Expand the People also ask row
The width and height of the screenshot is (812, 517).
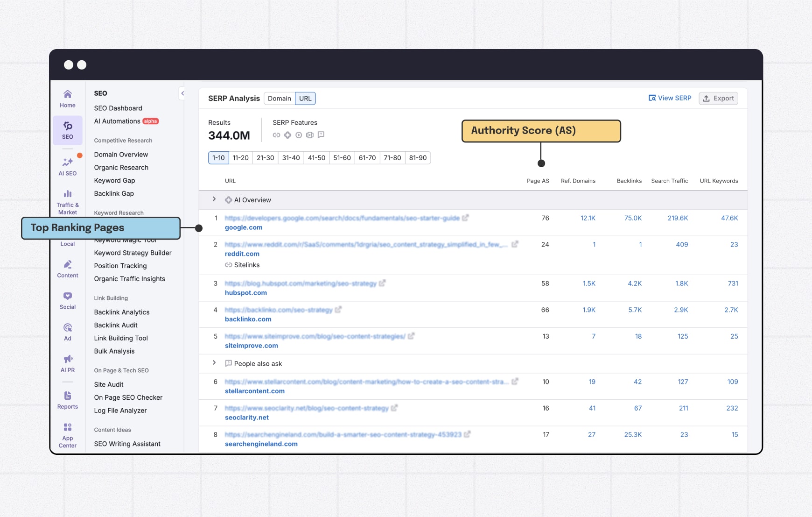click(214, 363)
